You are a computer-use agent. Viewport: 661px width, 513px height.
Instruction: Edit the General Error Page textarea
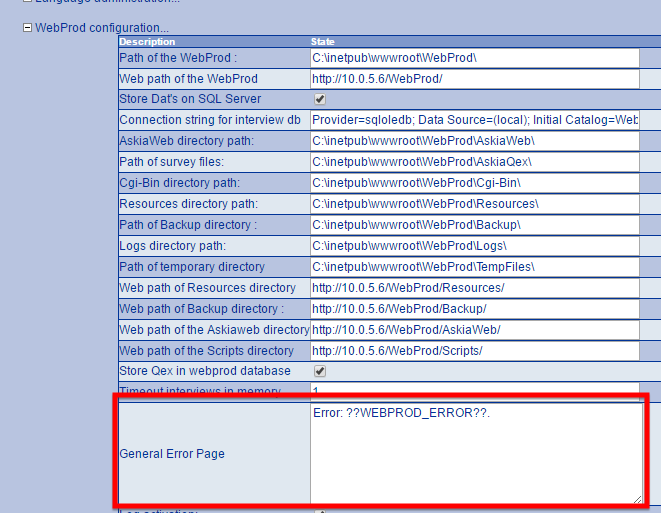[x=476, y=454]
